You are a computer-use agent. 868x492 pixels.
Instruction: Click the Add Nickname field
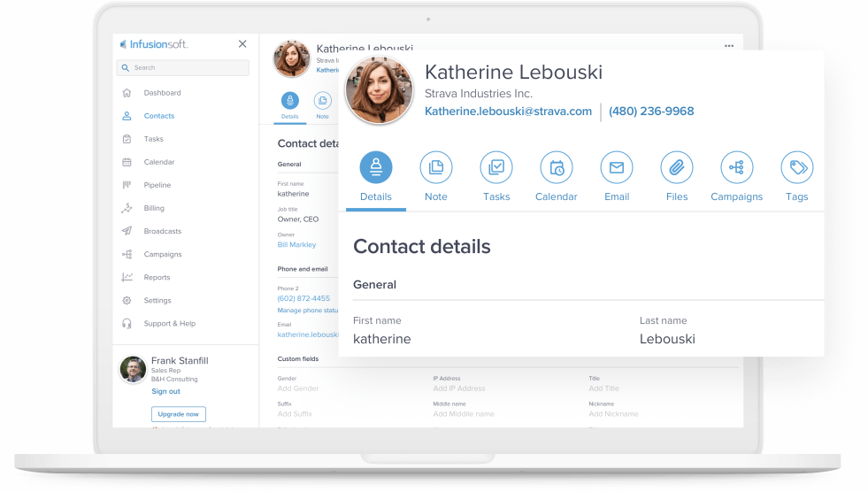613,414
